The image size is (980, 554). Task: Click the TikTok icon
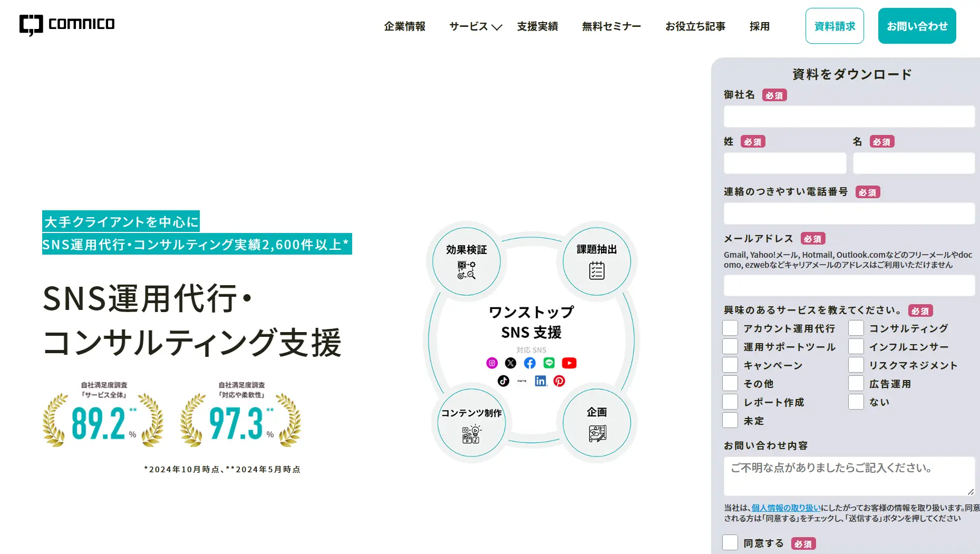(x=503, y=381)
